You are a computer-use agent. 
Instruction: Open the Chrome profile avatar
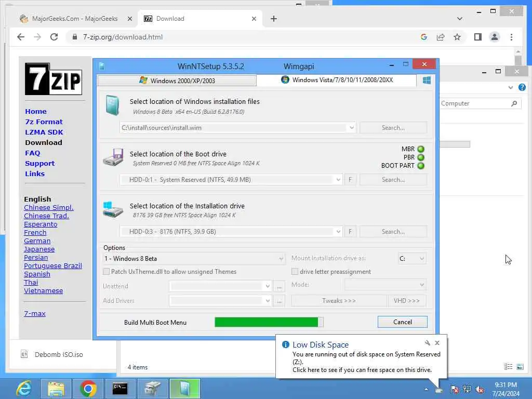click(495, 37)
